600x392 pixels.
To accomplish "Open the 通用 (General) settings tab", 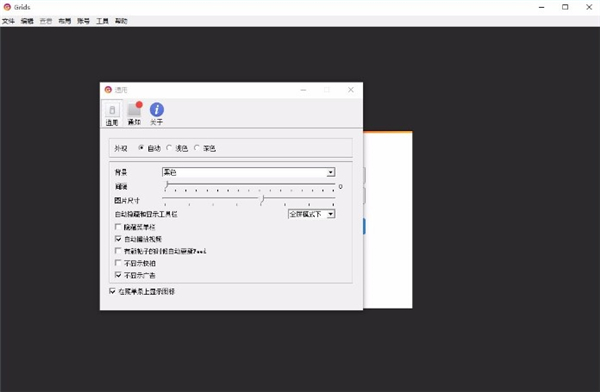I will (x=112, y=114).
